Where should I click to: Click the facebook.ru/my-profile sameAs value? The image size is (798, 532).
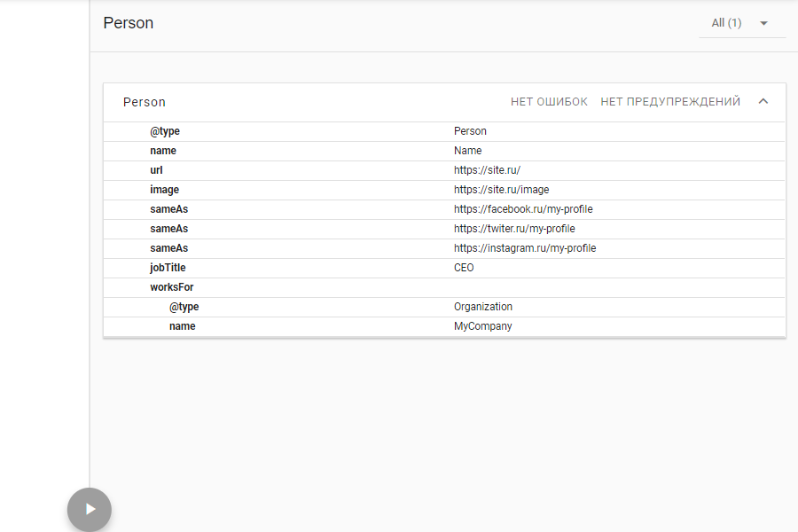click(x=523, y=209)
